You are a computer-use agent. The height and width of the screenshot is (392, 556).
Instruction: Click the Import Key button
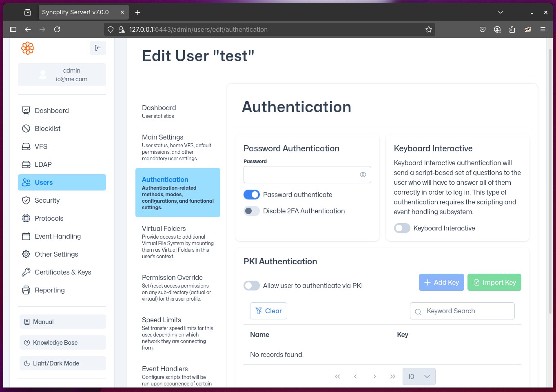(494, 282)
